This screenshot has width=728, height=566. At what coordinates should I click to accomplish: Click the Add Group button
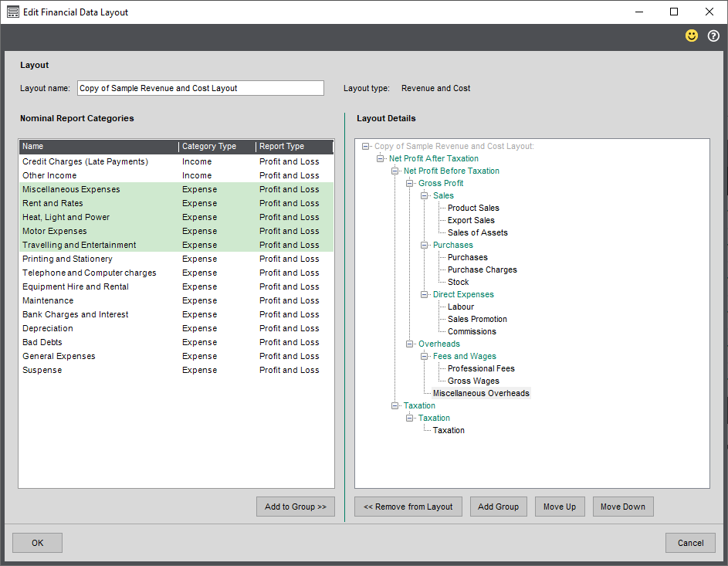[x=498, y=507]
